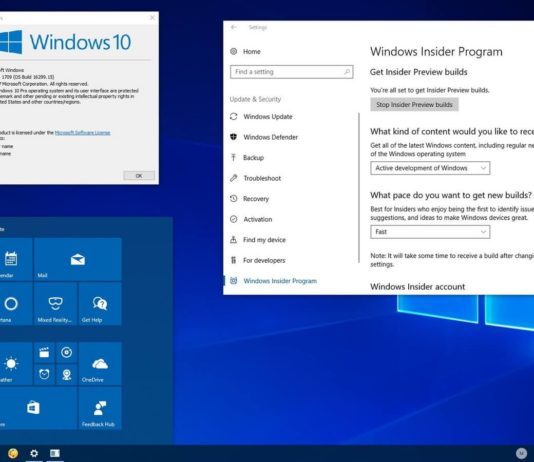
Task: Click OK in the About Windows dialog
Action: (x=139, y=176)
